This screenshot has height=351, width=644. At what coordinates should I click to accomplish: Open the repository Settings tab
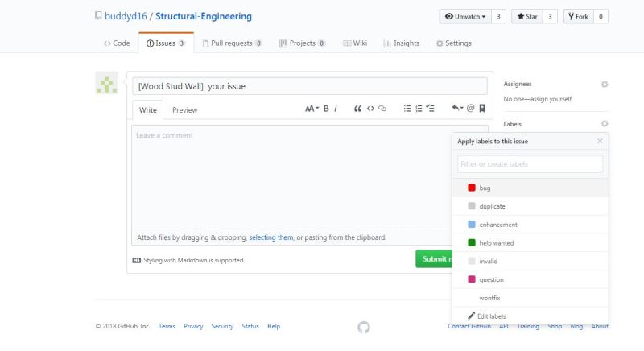(454, 43)
